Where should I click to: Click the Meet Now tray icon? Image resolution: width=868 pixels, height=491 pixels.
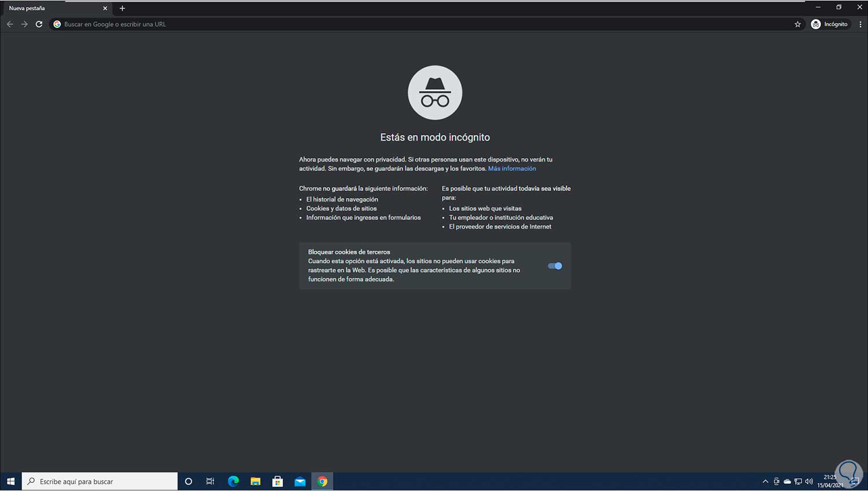click(x=777, y=481)
